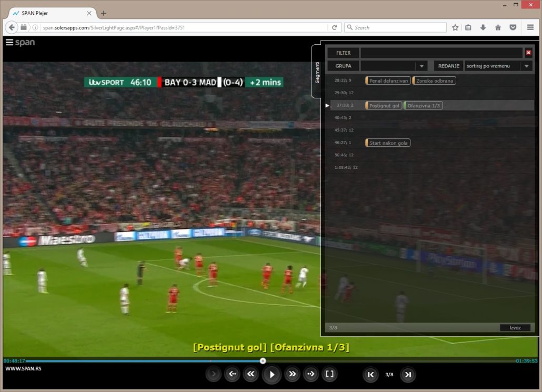Click the timeline seek handle

(263, 361)
